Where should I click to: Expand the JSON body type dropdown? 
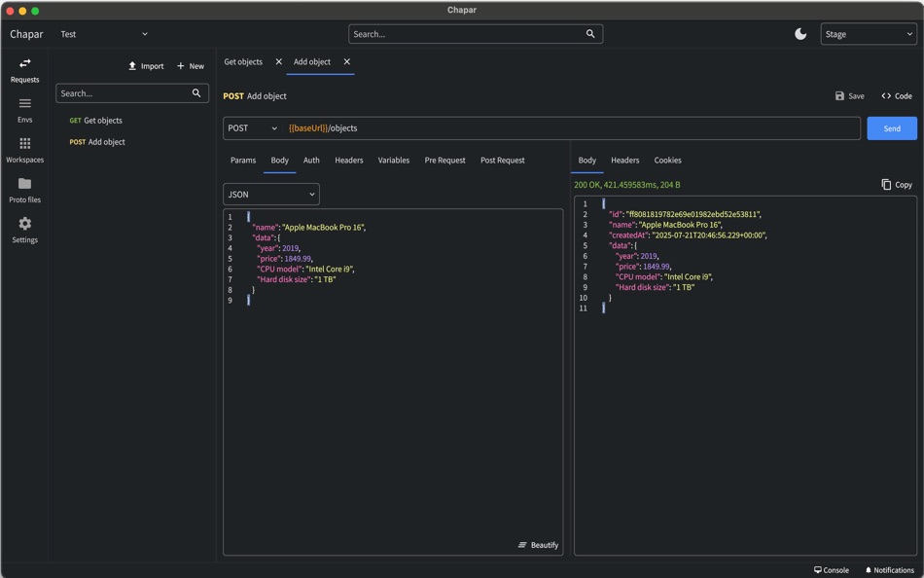(x=270, y=194)
